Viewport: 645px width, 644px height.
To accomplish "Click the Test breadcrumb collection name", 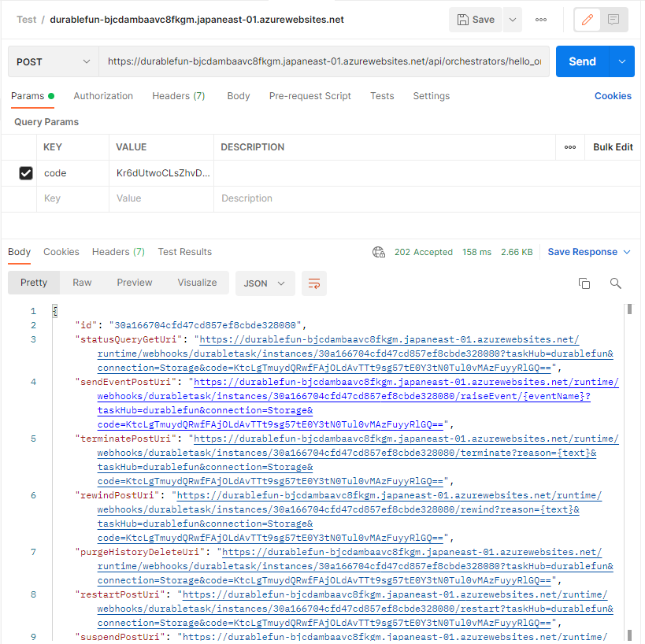I will (26, 20).
